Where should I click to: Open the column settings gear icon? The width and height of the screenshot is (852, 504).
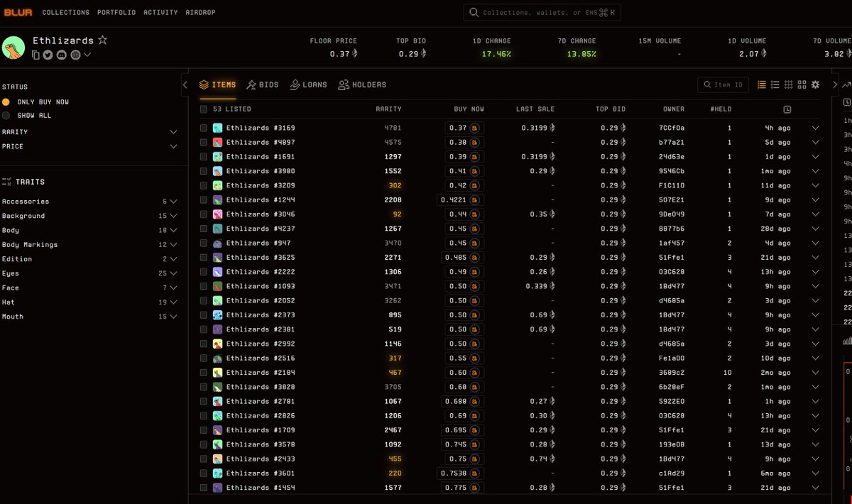[x=815, y=84]
